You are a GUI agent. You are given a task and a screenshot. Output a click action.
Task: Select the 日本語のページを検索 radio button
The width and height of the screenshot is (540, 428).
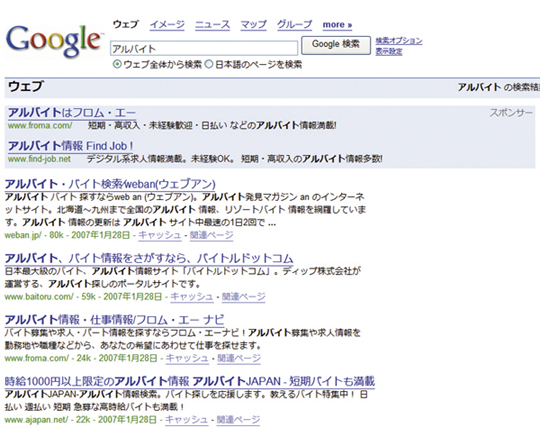point(209,64)
